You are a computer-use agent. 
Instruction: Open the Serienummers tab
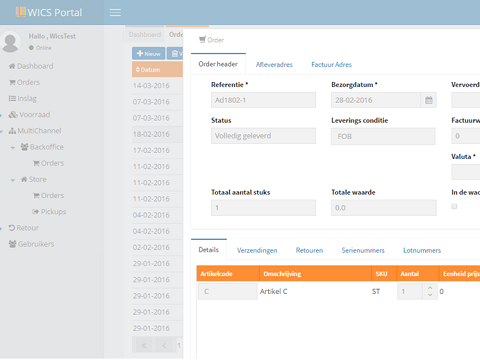point(363,250)
